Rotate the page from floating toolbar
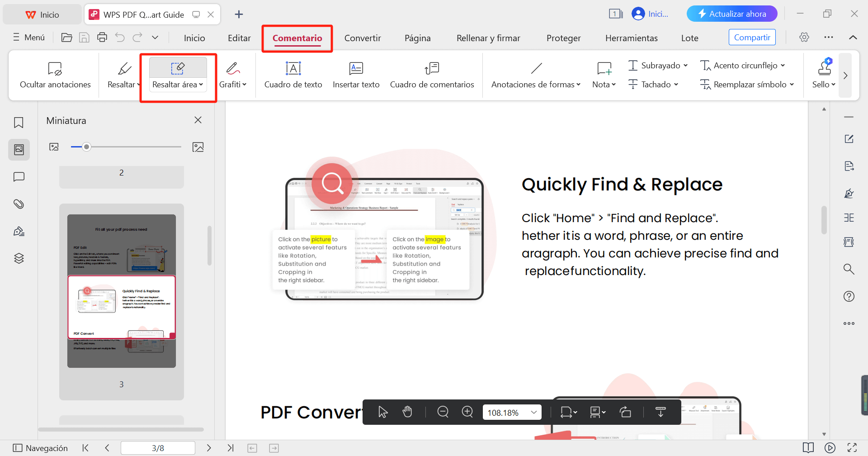This screenshot has width=868, height=456. (625, 412)
